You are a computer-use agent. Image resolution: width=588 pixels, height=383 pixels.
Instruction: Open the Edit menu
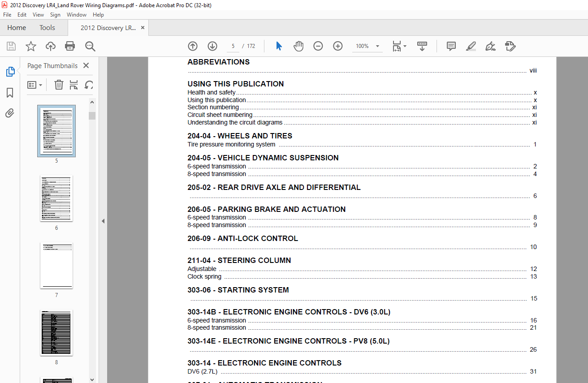point(22,15)
